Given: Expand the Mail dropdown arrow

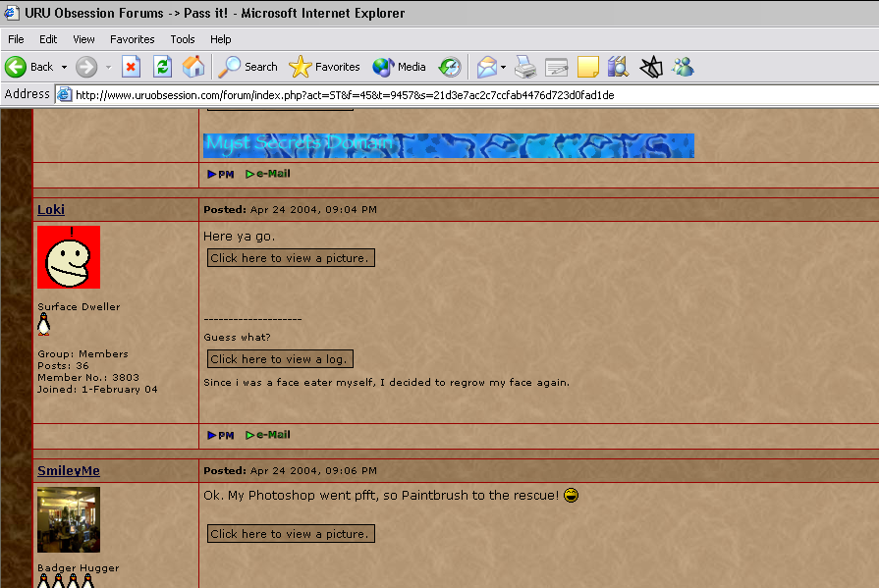Looking at the screenshot, I should pyautogui.click(x=504, y=68).
